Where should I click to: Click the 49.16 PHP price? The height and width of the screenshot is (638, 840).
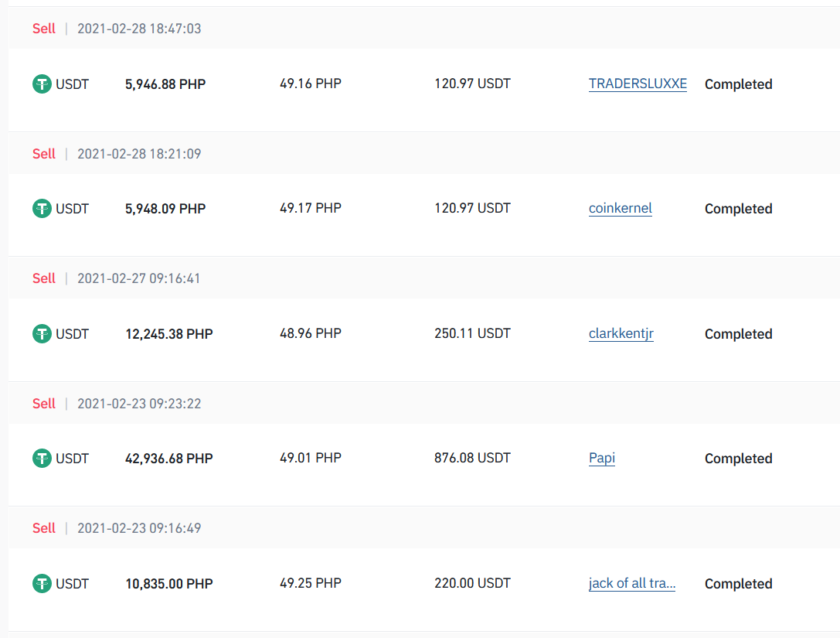(311, 84)
